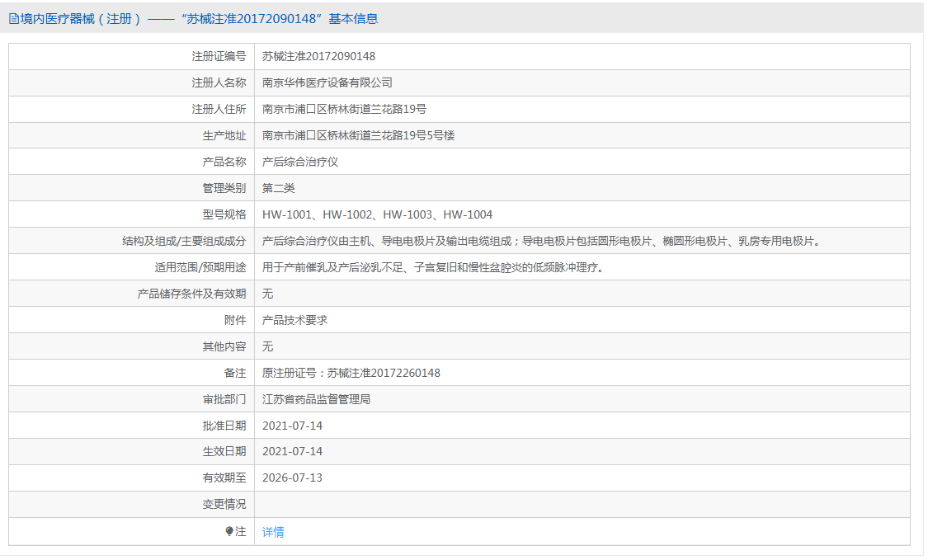Select registration number 苏械注准20172090148 in the table

tap(318, 56)
